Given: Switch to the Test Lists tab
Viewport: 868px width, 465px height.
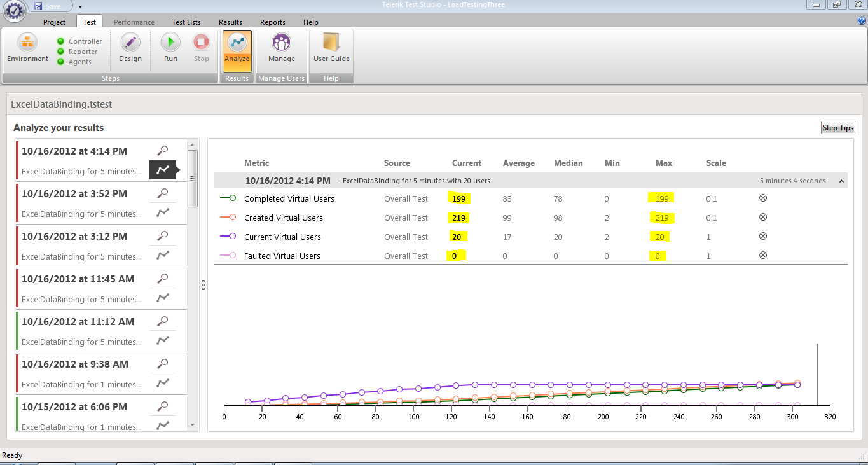Looking at the screenshot, I should coord(186,22).
